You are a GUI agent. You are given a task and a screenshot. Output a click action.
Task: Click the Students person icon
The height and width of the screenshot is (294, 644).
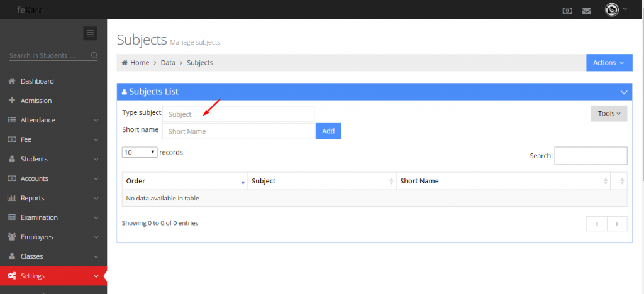12,159
